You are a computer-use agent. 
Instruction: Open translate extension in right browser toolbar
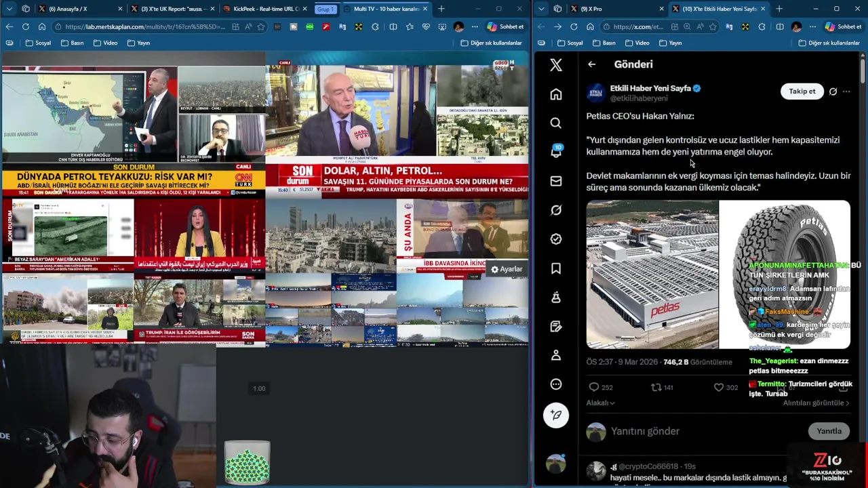click(x=728, y=26)
